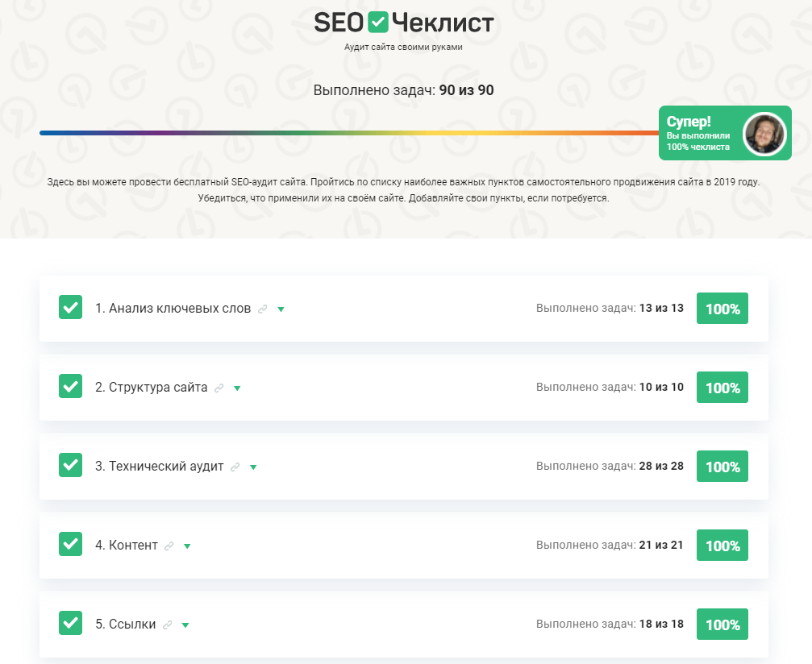Uncheck the Анализ ключевых слов checkbox
The height and width of the screenshot is (664, 812).
click(71, 308)
